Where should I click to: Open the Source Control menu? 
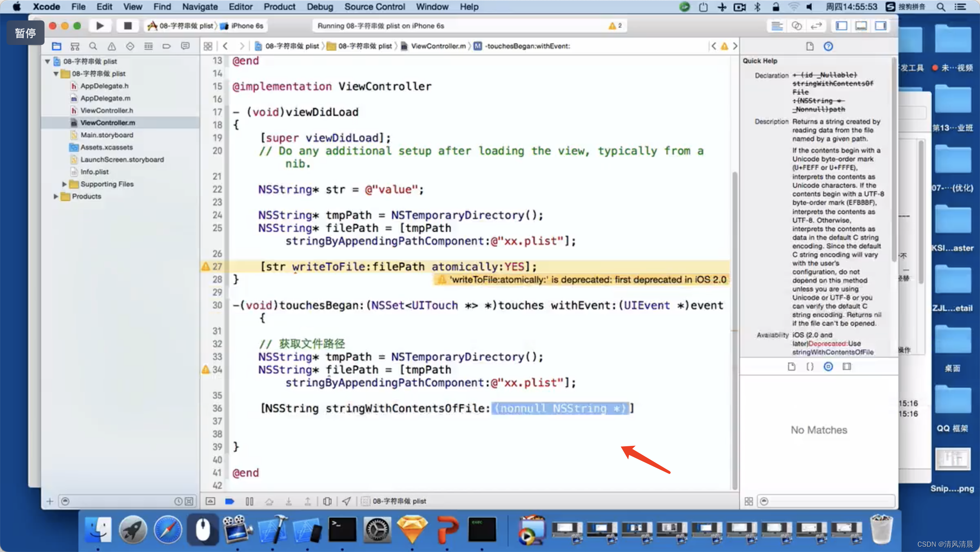(x=374, y=7)
